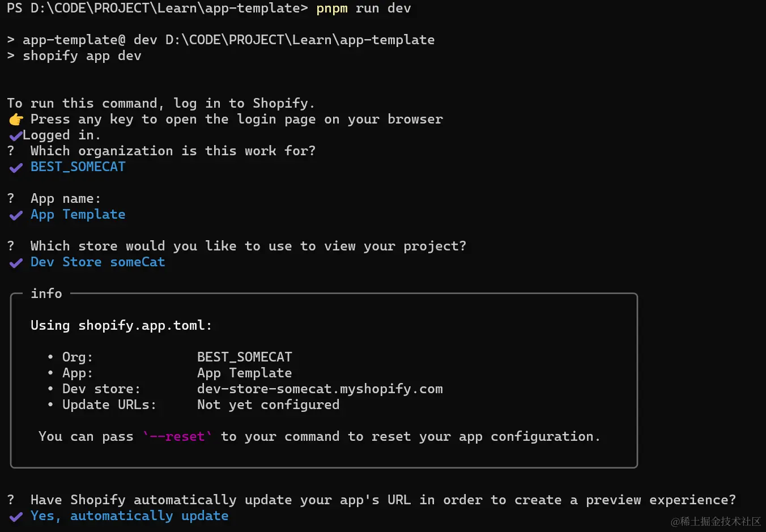
Task: Click the checkmark beside 'Yes, automatically update'
Action: 16,517
